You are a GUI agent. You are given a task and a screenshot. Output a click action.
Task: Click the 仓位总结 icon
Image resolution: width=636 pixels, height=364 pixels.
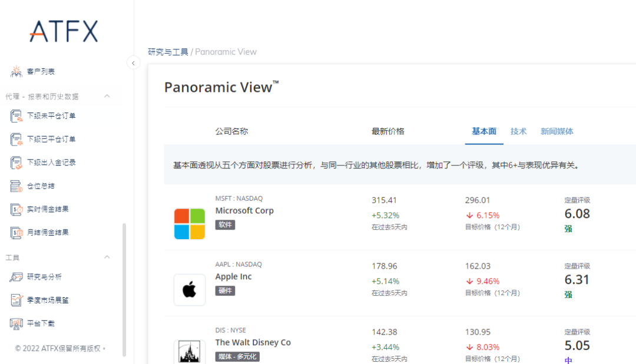pos(16,186)
